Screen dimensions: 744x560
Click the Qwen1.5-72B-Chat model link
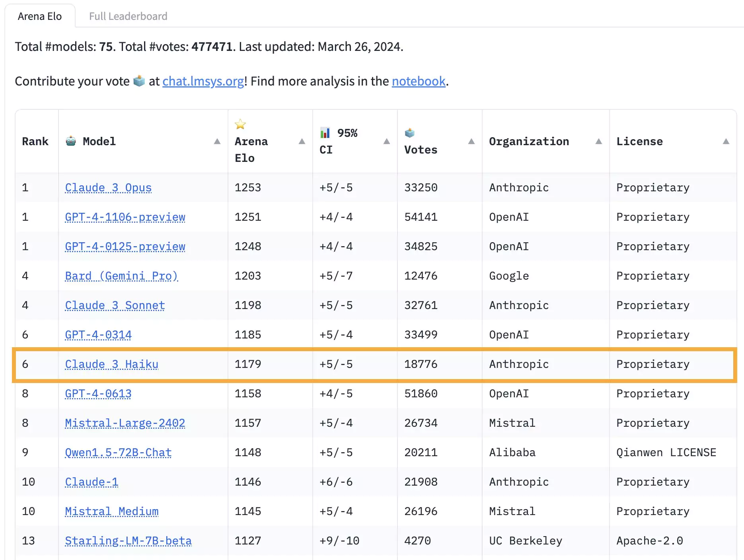118,452
